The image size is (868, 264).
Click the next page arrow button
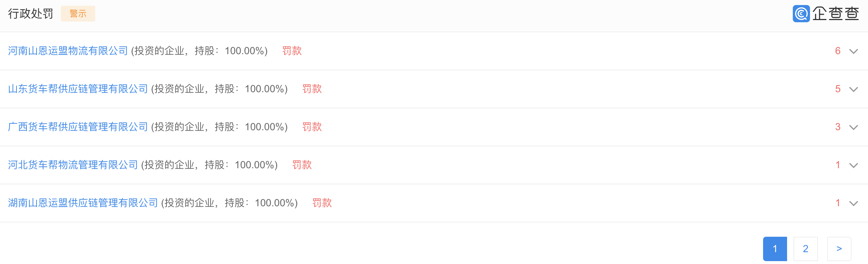pyautogui.click(x=839, y=249)
